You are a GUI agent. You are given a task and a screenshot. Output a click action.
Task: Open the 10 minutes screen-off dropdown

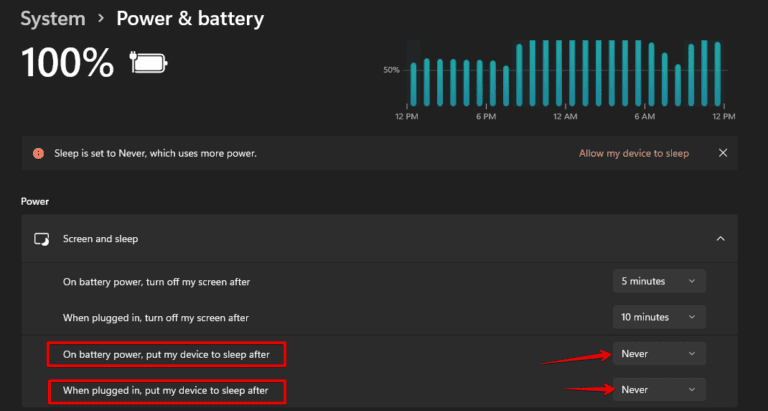point(659,317)
